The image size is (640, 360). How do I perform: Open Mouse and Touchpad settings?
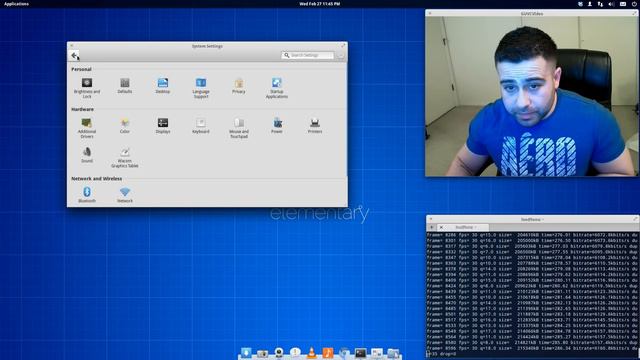point(239,127)
